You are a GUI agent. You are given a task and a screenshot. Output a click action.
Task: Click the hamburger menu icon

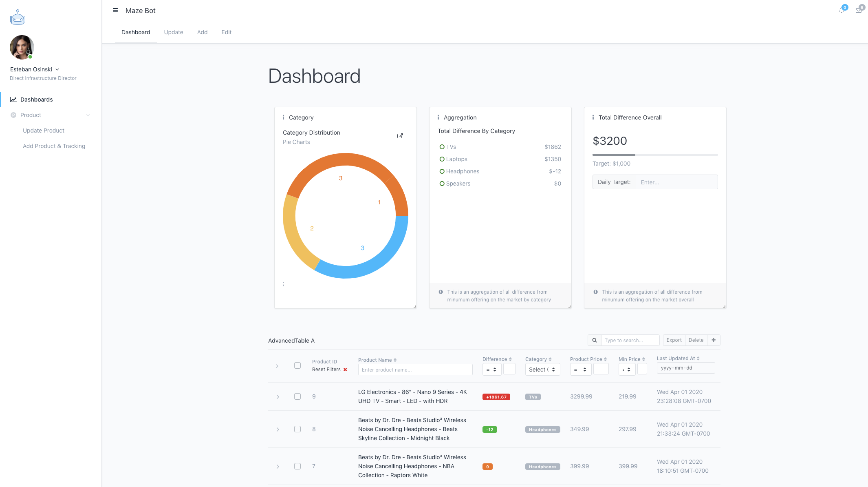point(115,11)
